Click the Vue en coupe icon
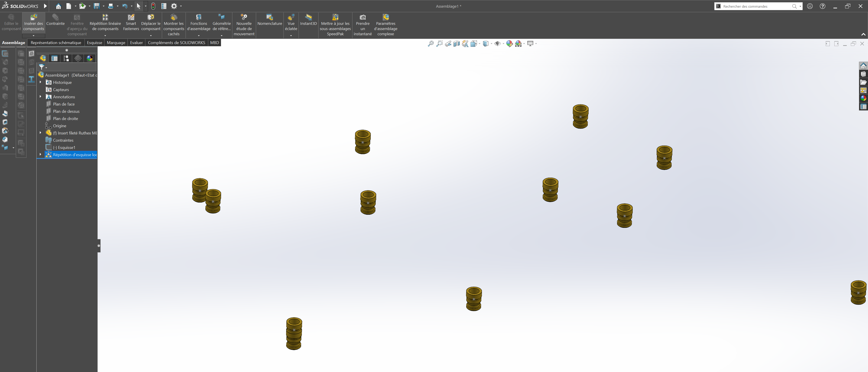Image resolution: width=868 pixels, height=372 pixels. (457, 43)
